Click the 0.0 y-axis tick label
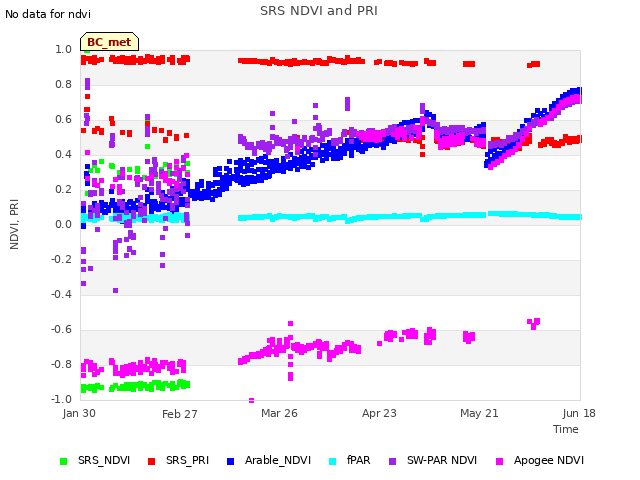This screenshot has width=640, height=480. coord(64,224)
